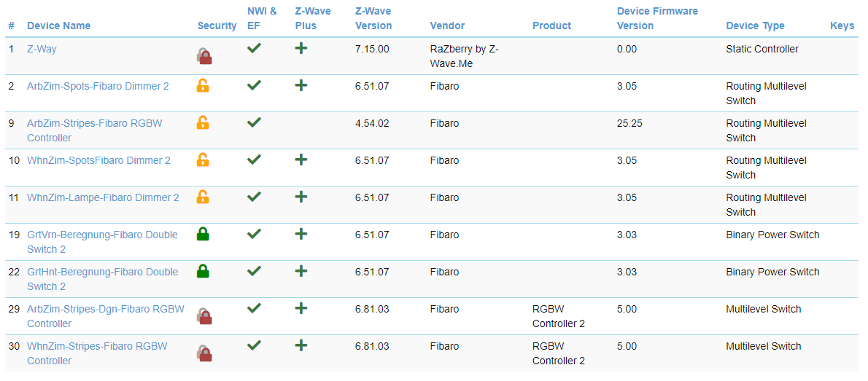The width and height of the screenshot is (868, 381).
Task: Click the orange unlocked icon for WhnZim-Lampe-Fibaro Dimmer 2
Action: point(204,196)
